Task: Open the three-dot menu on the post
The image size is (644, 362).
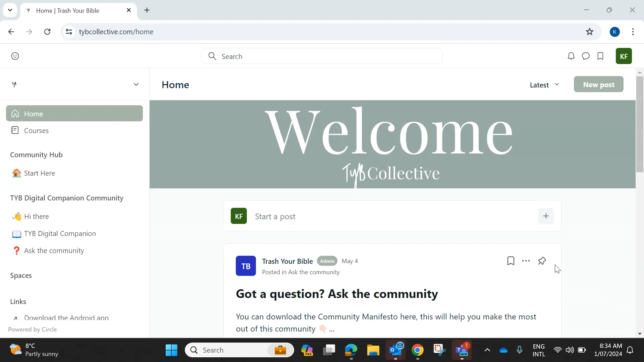Action: tap(526, 261)
